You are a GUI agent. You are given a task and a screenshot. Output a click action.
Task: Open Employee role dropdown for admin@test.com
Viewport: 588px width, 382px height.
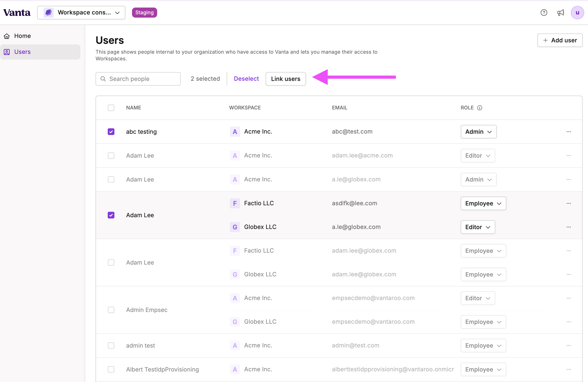(x=483, y=345)
